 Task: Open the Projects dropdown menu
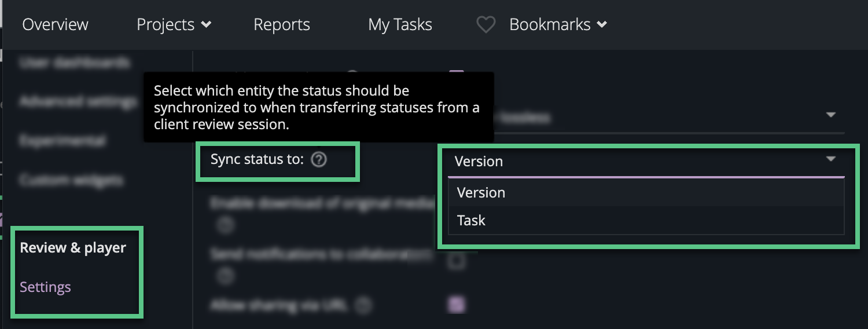pos(174,24)
